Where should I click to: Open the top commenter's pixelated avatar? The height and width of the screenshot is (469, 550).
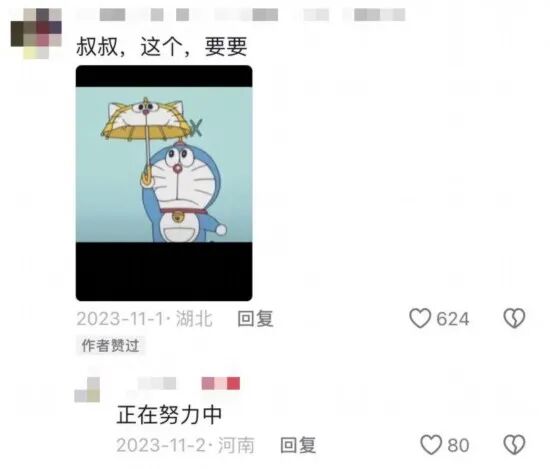[x=36, y=33]
